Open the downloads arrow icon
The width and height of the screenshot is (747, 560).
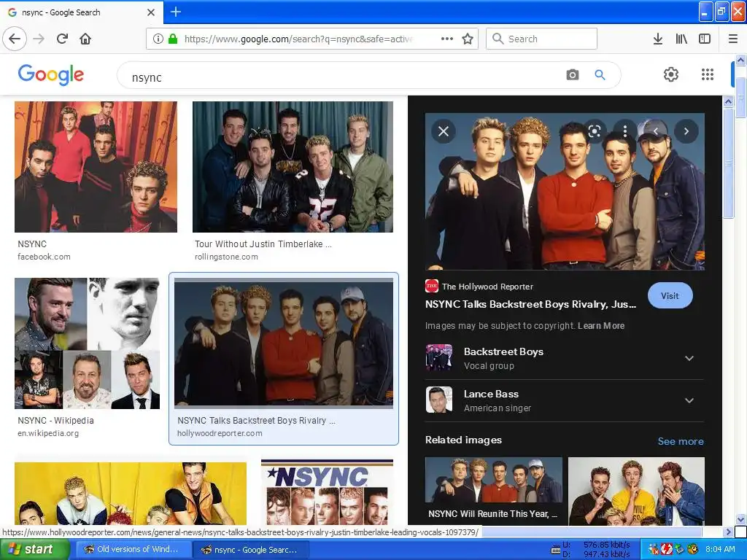(x=658, y=39)
